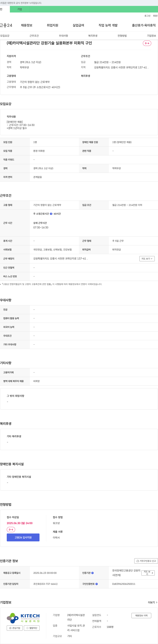Open help icon next to 인증기관
The height and width of the screenshot is (644, 158).
92,573
